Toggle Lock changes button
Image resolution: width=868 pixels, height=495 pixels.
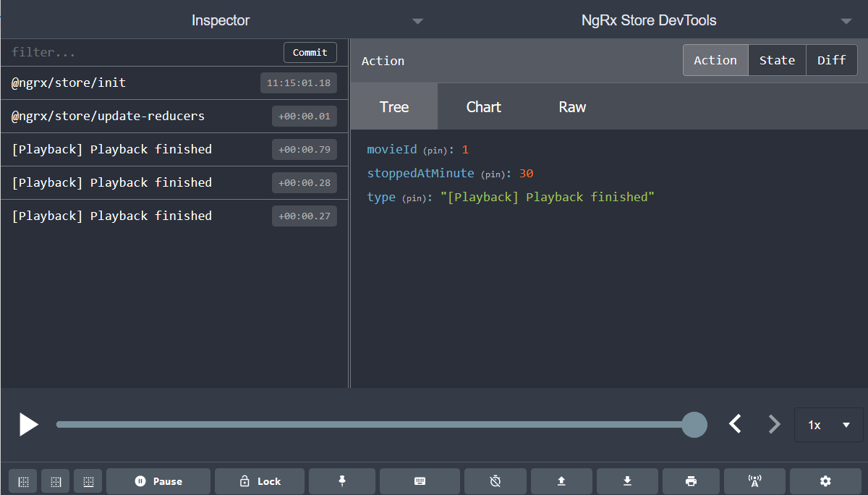(259, 481)
